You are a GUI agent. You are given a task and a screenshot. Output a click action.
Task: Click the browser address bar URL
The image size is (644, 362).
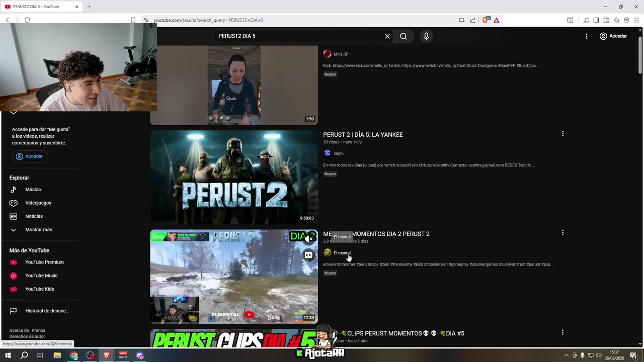(208, 20)
